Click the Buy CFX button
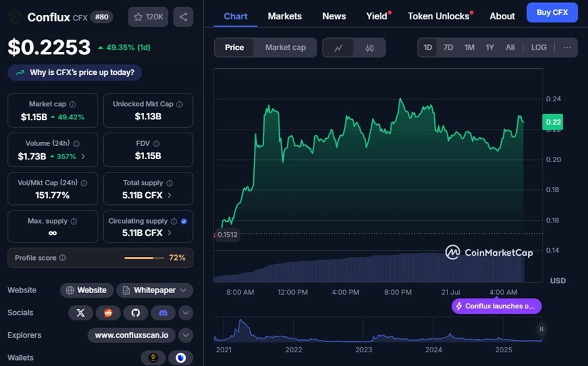Viewport: 588px width, 366px height. [x=552, y=13]
